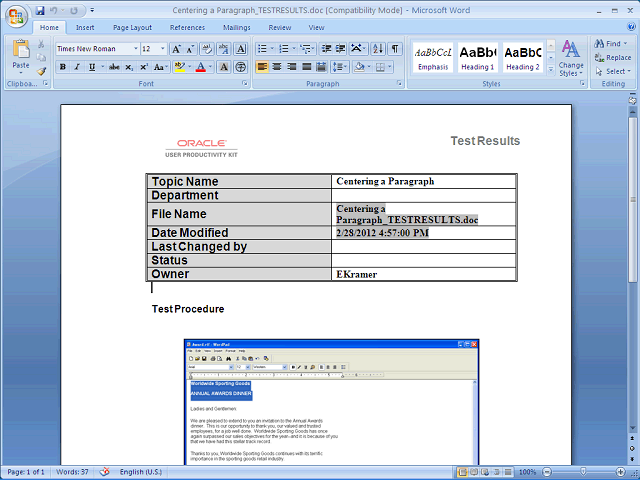This screenshot has width=640, height=480.
Task: Toggle Superscript formatting
Action: (144, 67)
